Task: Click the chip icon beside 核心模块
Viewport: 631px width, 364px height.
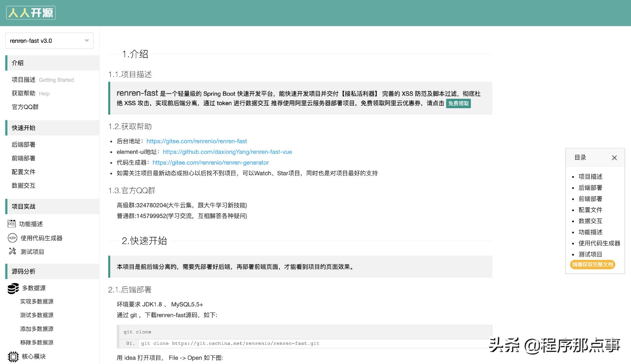Action: 13,357
